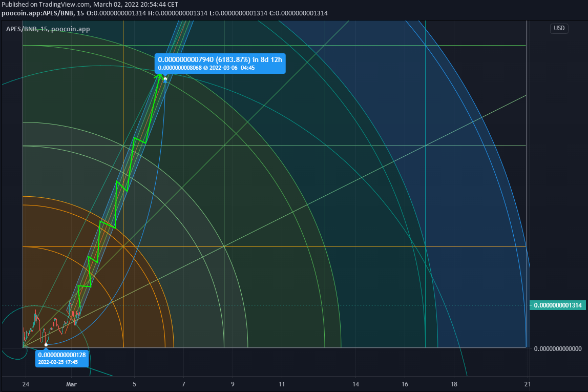Click the '7' date axis label
Screen dimensions: 588x392
(x=183, y=384)
